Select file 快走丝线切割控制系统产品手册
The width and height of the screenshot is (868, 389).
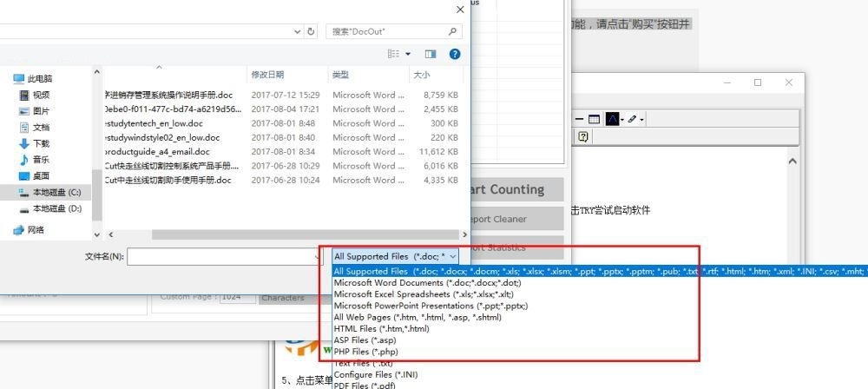pyautogui.click(x=172, y=166)
